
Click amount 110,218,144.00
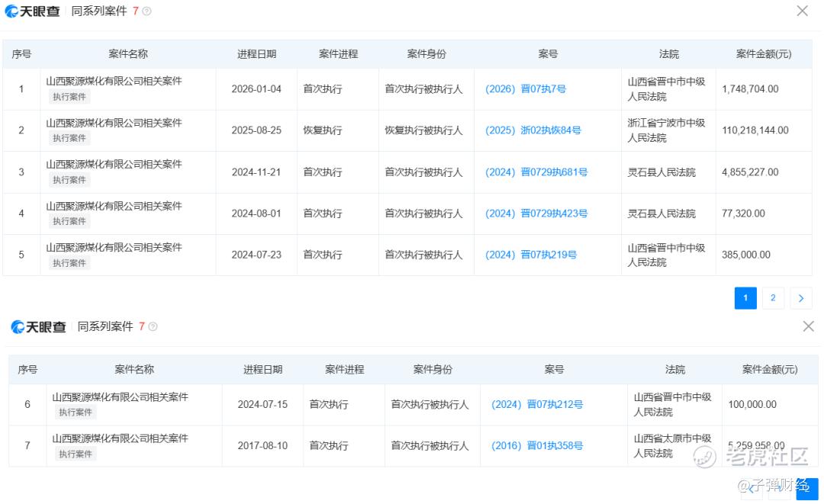tap(755, 130)
